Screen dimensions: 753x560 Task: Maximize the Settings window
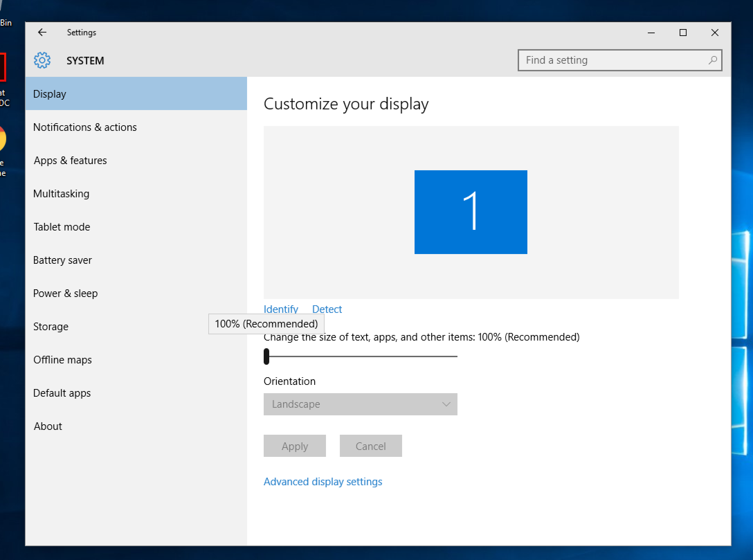(x=683, y=33)
